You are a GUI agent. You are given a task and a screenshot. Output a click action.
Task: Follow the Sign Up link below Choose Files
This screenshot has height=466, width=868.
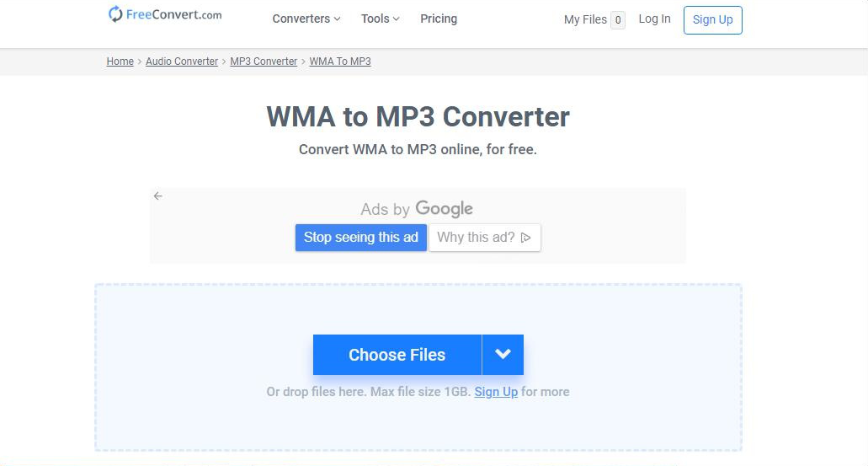click(496, 392)
